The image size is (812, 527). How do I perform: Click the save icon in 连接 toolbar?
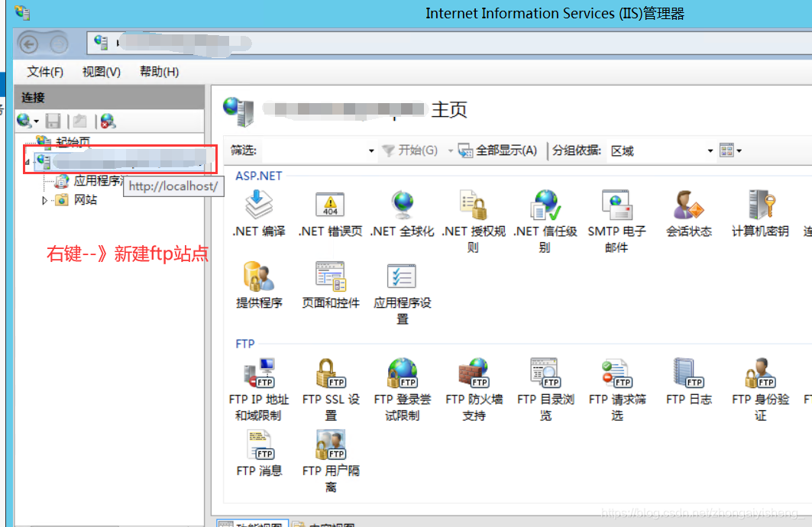[53, 121]
